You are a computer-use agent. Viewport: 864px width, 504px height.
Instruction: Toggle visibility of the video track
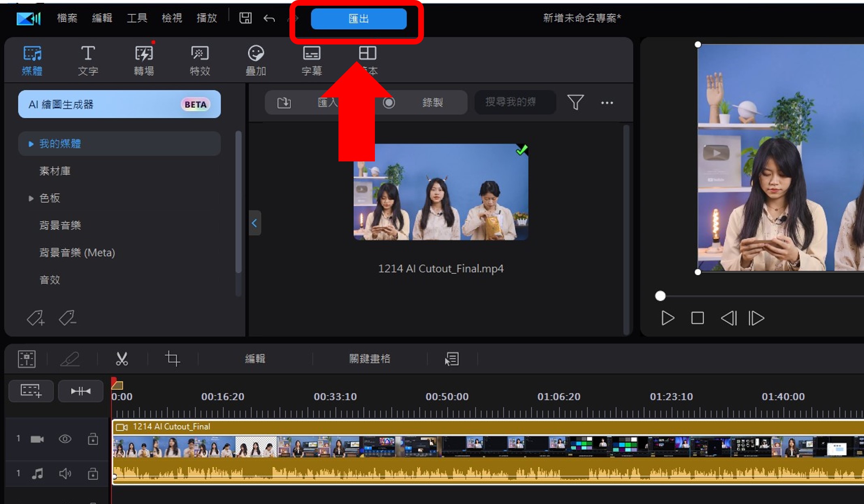pyautogui.click(x=64, y=439)
